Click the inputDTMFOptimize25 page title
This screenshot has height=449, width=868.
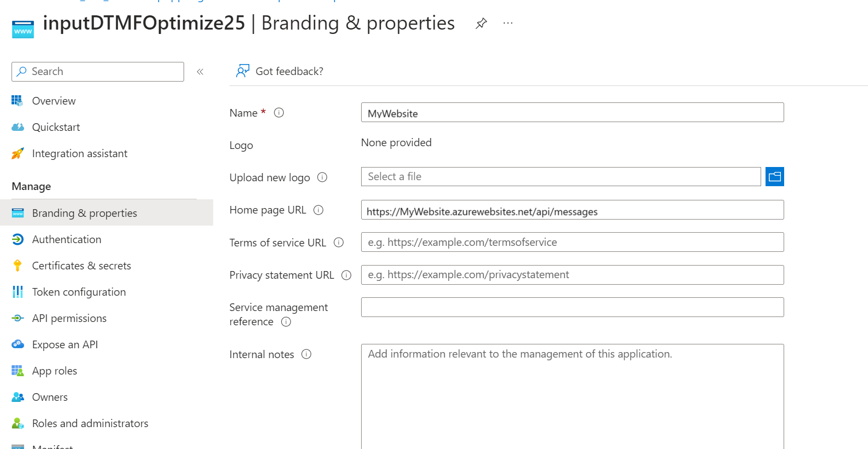click(144, 23)
